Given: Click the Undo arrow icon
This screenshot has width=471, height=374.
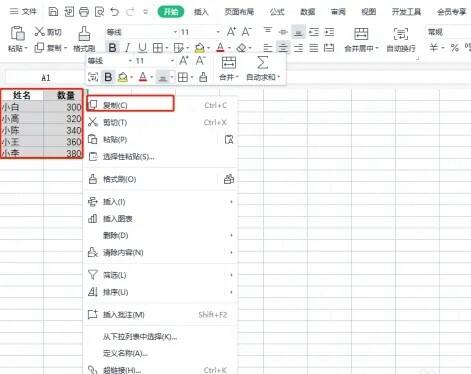Looking at the screenshot, I should point(115,12).
